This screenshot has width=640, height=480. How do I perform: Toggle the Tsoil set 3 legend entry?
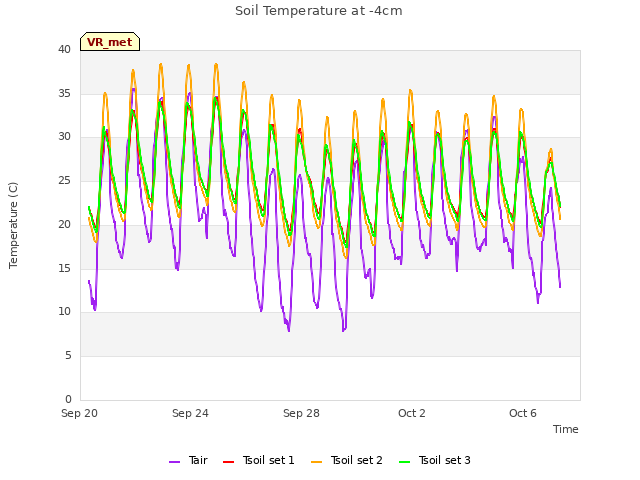(x=435, y=460)
